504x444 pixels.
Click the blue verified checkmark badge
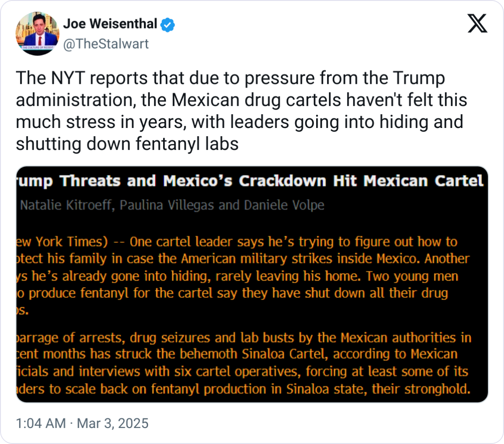[x=168, y=24]
